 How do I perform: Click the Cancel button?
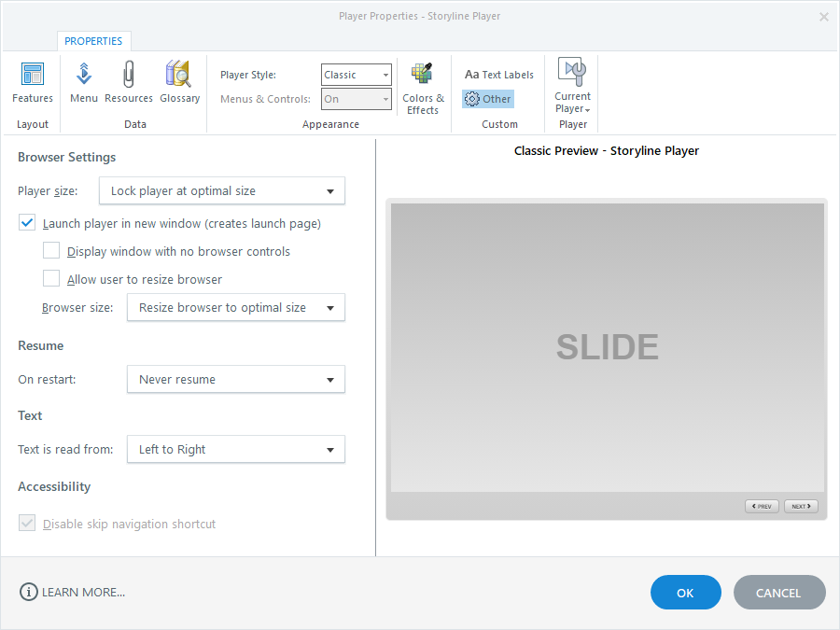point(779,593)
